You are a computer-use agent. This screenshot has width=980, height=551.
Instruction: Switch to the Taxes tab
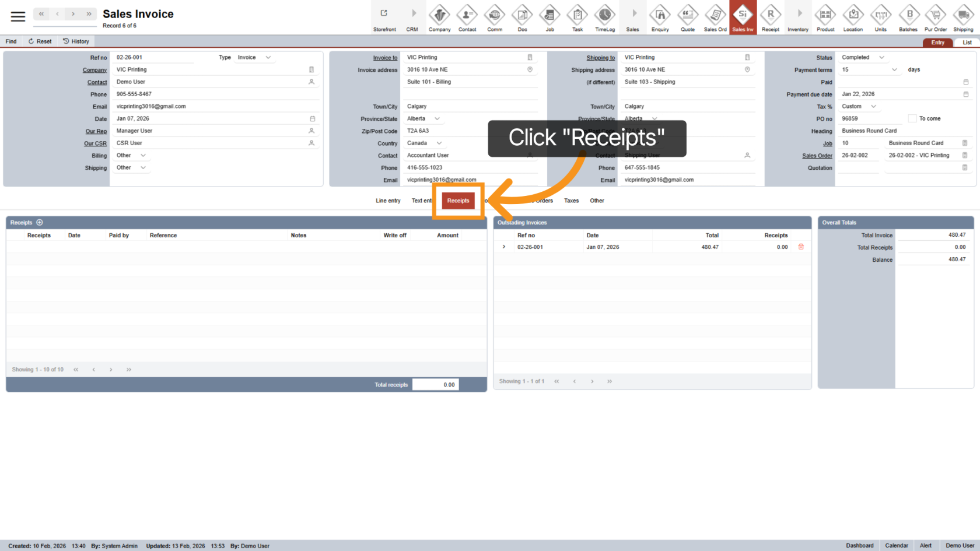pyautogui.click(x=571, y=201)
